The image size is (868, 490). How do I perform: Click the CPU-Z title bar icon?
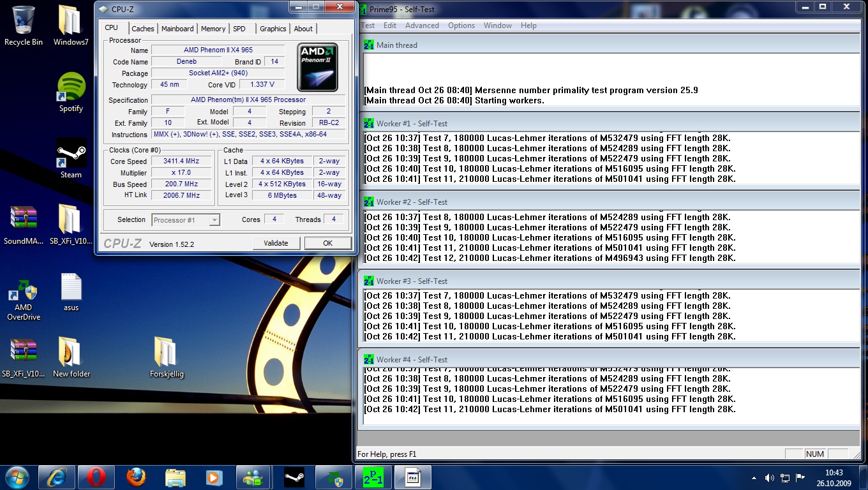tap(103, 9)
